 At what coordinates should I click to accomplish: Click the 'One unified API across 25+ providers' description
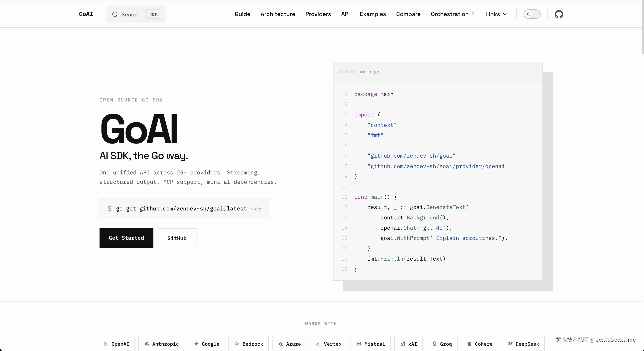pos(188,177)
